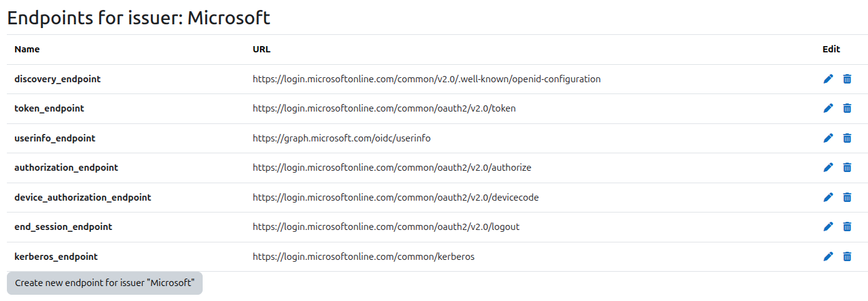The height and width of the screenshot is (301, 868).
Task: Edit the authorization_endpoint entry
Action: click(828, 167)
